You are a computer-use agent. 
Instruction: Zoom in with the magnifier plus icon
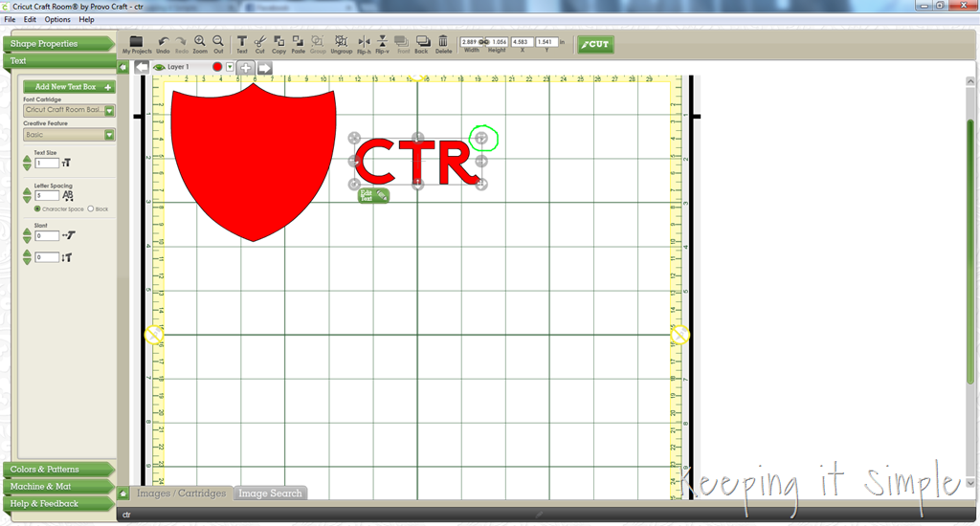coord(199,41)
